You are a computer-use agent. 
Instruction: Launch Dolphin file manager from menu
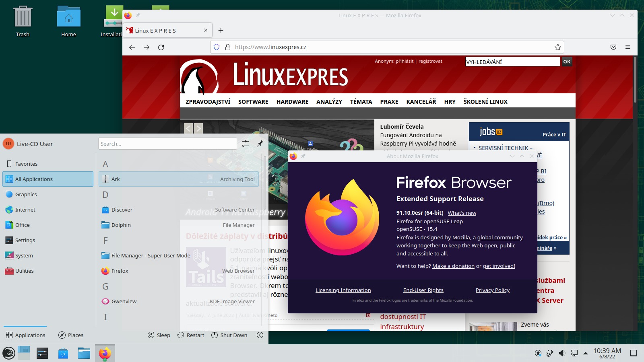click(179, 225)
